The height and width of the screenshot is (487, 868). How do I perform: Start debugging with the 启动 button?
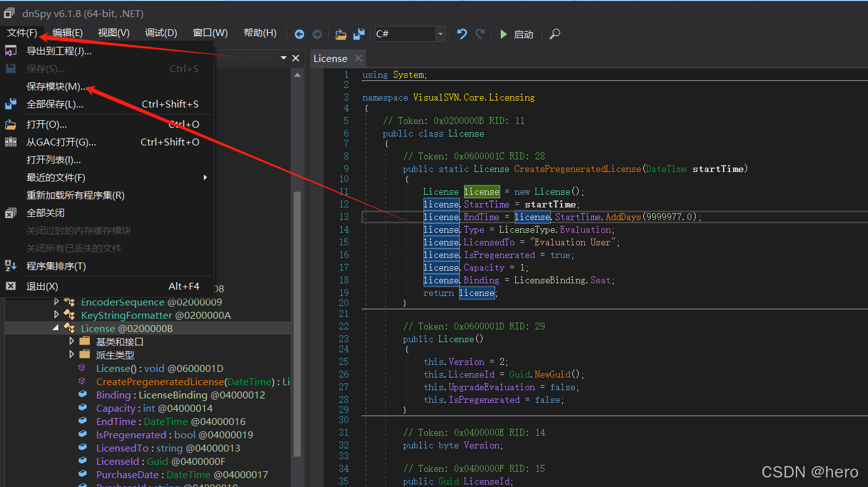pyautogui.click(x=517, y=34)
